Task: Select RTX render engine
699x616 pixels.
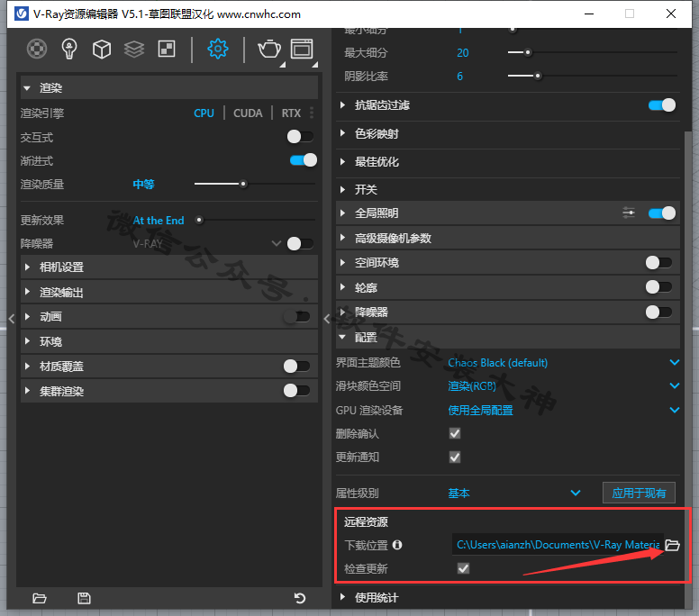Action: click(291, 113)
